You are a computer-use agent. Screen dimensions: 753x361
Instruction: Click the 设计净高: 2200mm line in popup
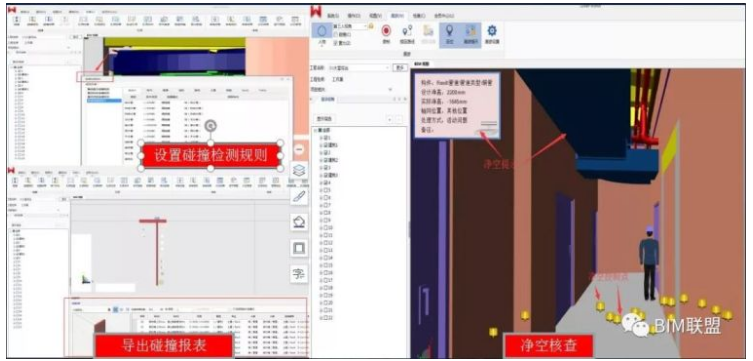tap(443, 93)
